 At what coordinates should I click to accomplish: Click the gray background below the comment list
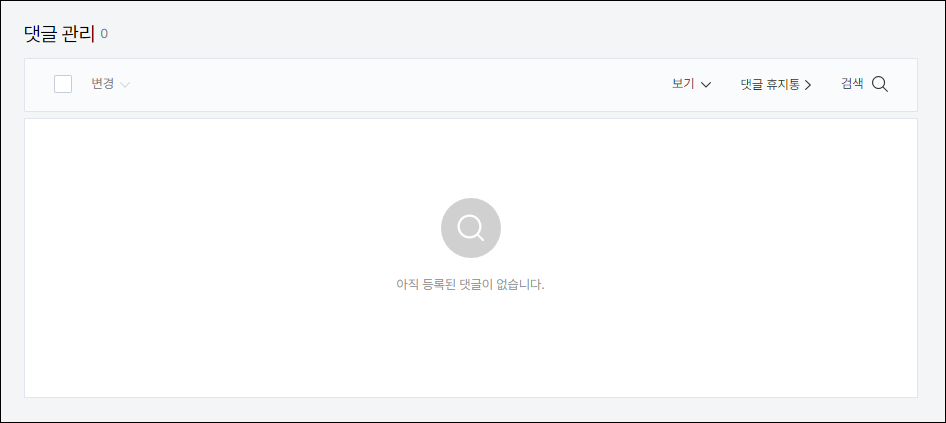coord(471,410)
